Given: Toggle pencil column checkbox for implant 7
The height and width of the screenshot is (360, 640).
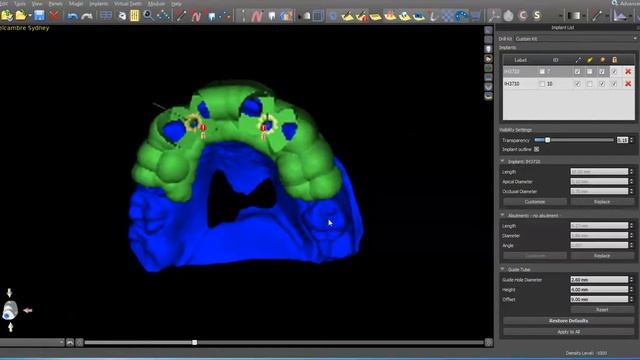Looking at the screenshot, I should tap(578, 71).
